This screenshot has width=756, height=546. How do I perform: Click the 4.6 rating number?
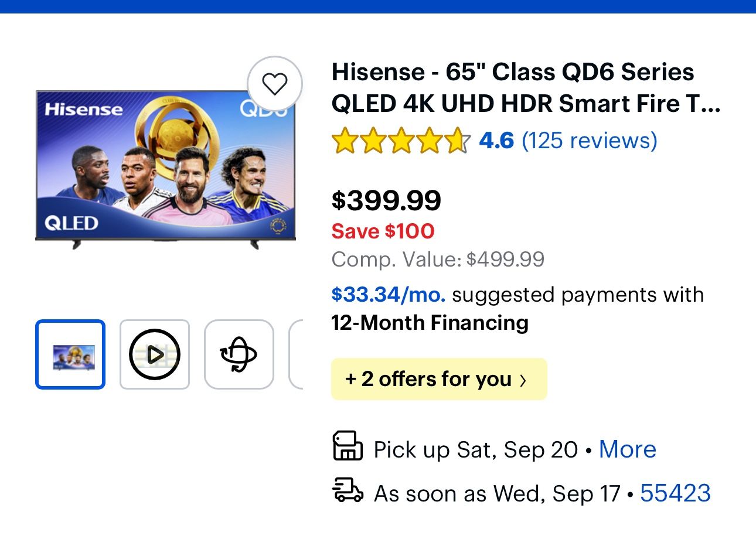496,141
